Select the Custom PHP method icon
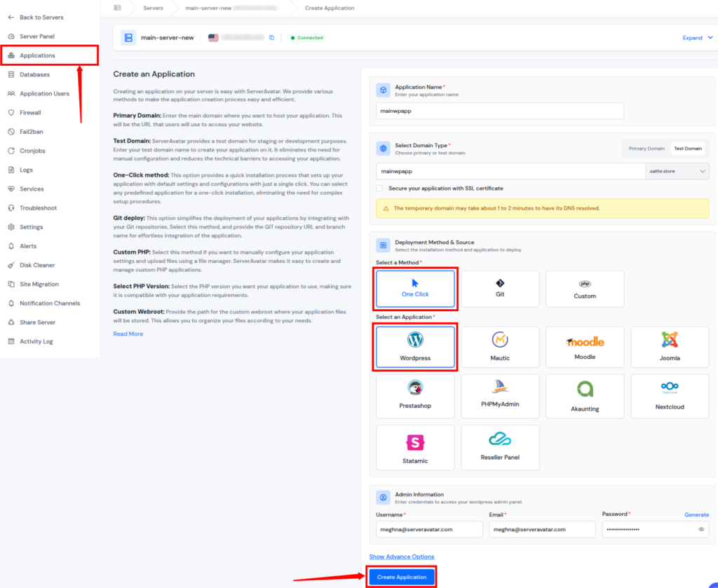Image resolution: width=718 pixels, height=588 pixels. (585, 284)
